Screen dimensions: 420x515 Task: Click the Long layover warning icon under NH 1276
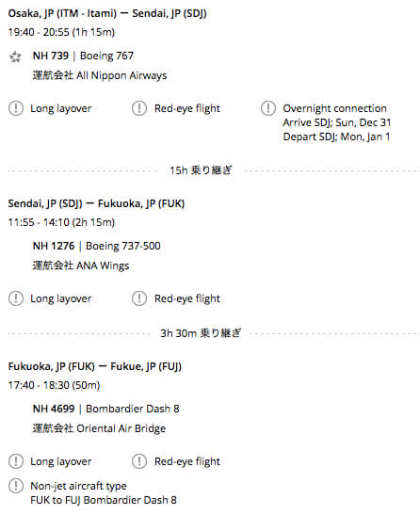(16, 298)
